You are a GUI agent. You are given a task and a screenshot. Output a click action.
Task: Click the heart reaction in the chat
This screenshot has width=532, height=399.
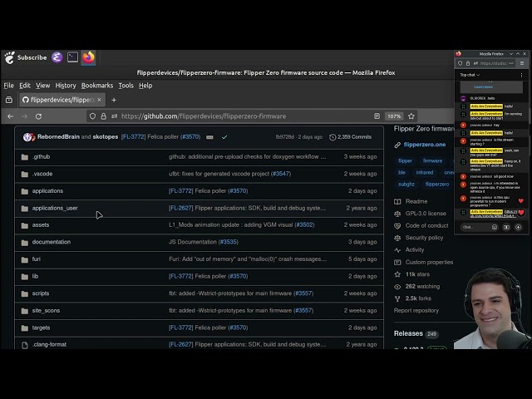520,211
